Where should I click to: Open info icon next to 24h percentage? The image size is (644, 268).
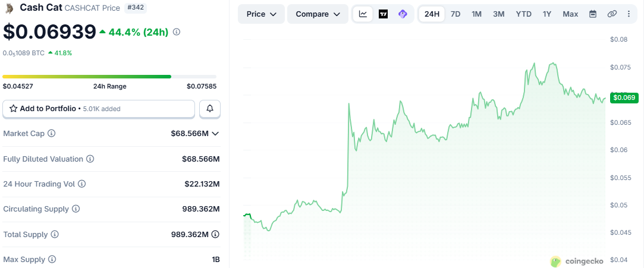[177, 31]
